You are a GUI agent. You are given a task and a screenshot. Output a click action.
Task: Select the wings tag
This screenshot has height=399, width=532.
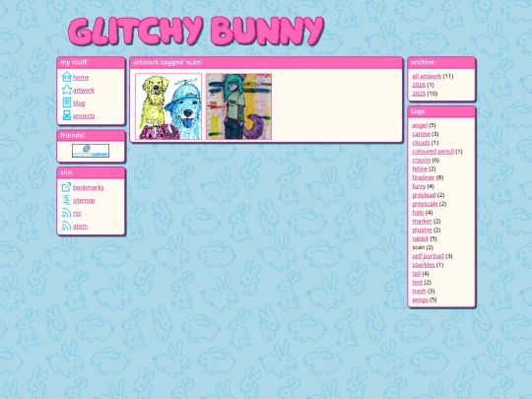coord(420,299)
